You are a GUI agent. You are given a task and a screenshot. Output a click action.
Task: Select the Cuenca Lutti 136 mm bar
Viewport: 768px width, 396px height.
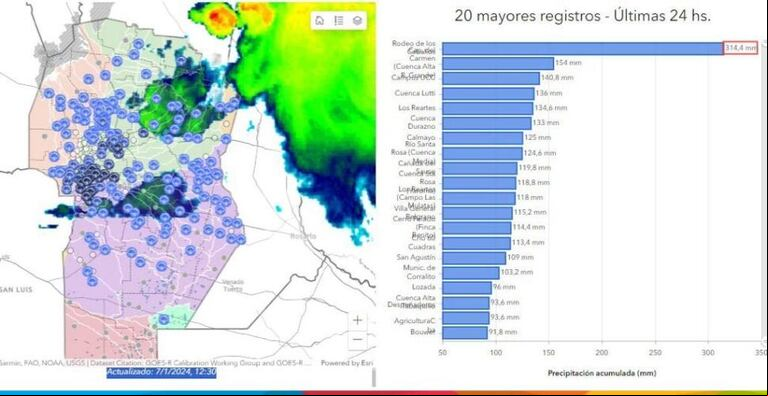[x=488, y=94]
